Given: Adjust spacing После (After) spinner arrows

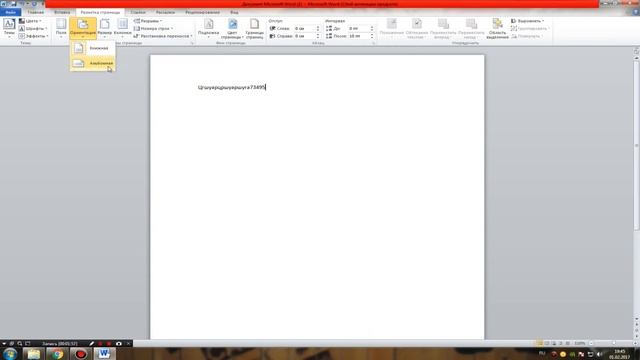Looking at the screenshot, I should click(372, 36).
